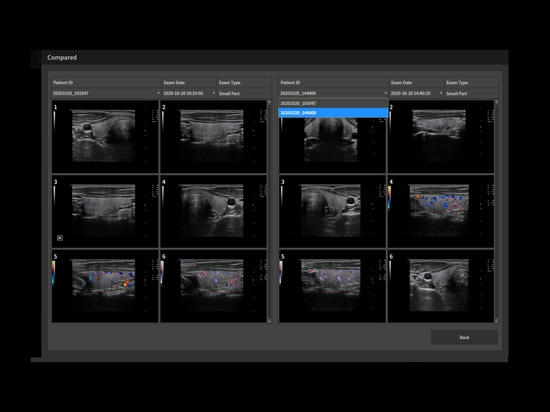The image size is (550, 412).
Task: Select highlighted 20201020_144000 list entry
Action: pos(333,113)
